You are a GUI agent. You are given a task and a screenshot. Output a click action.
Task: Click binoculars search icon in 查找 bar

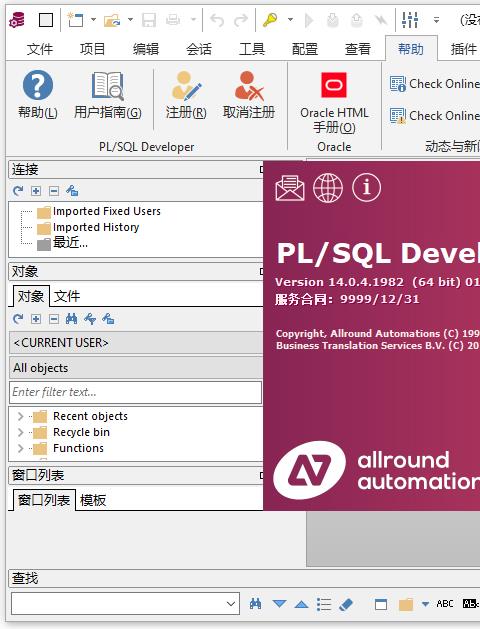[x=255, y=604]
